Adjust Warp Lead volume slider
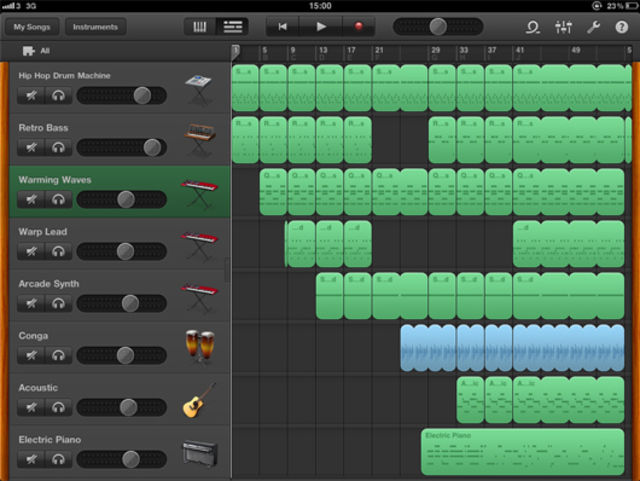 pyautogui.click(x=122, y=251)
